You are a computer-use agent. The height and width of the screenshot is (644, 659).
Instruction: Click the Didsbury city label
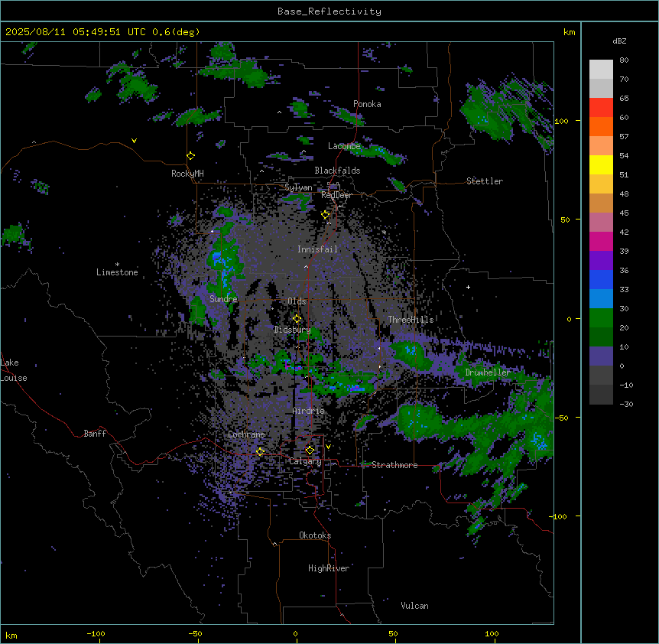(293, 330)
